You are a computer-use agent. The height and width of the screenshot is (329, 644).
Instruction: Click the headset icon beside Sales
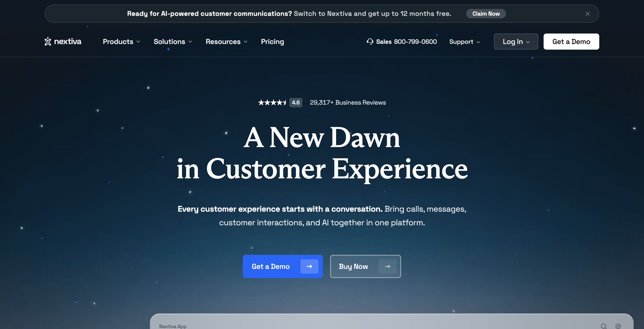click(x=370, y=42)
